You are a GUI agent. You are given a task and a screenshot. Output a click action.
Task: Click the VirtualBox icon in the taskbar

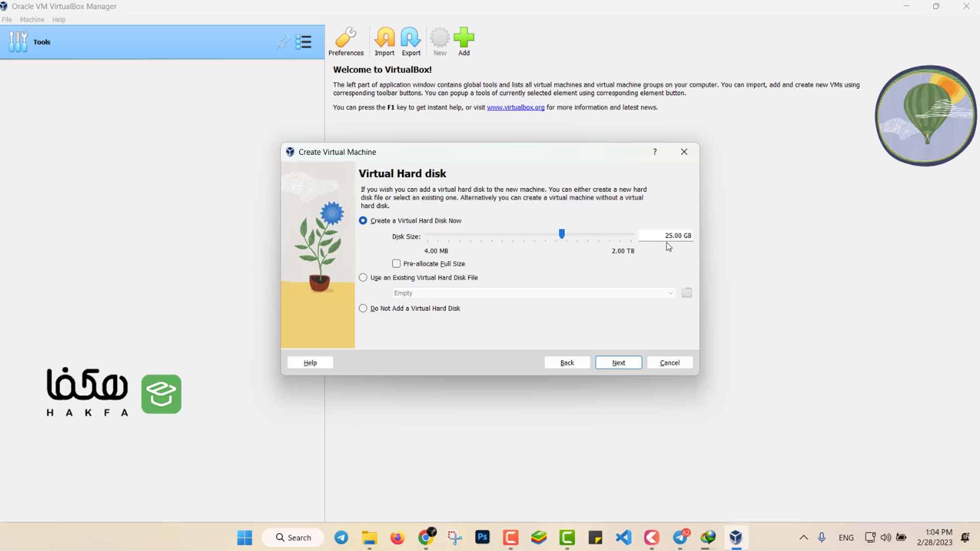pyautogui.click(x=736, y=537)
